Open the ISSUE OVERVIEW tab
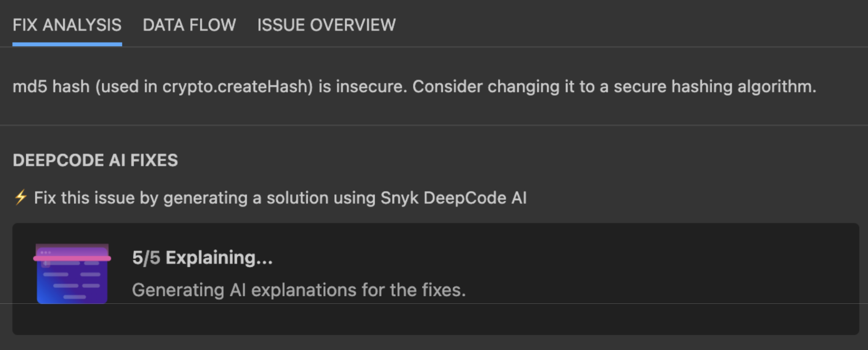The width and height of the screenshot is (868, 350). (326, 25)
